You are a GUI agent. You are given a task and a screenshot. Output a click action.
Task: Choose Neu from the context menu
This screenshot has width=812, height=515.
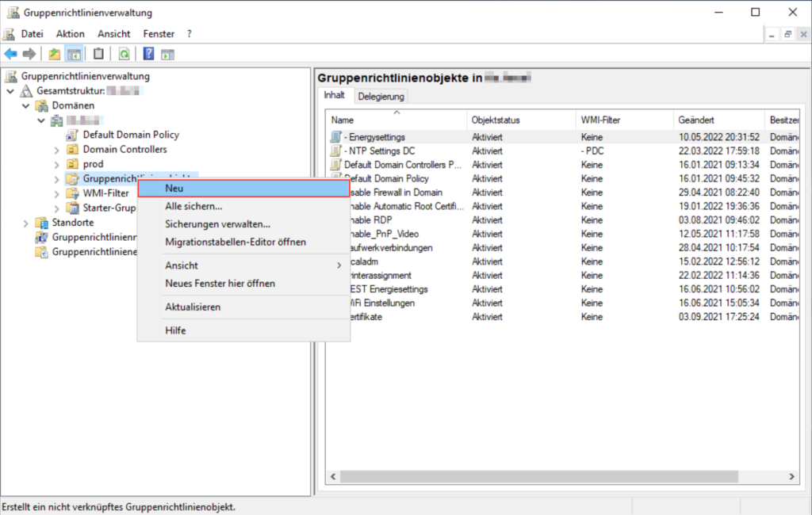tap(243, 189)
